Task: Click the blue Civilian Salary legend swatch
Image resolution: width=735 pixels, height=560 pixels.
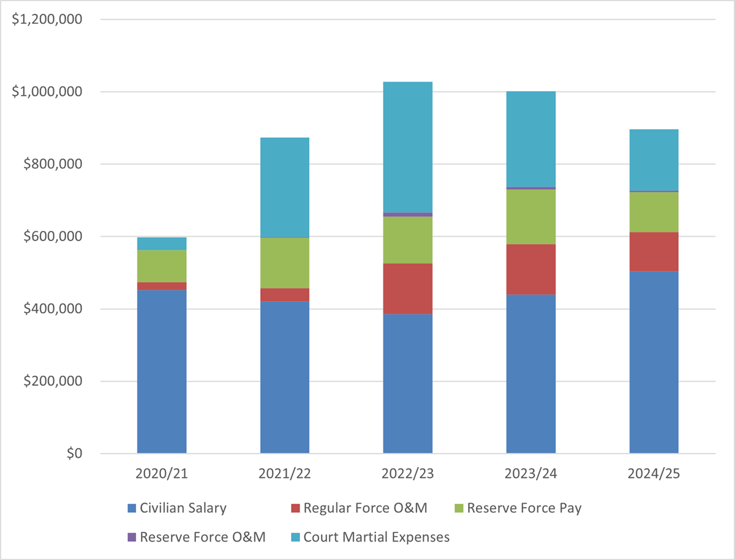Action: click(131, 508)
